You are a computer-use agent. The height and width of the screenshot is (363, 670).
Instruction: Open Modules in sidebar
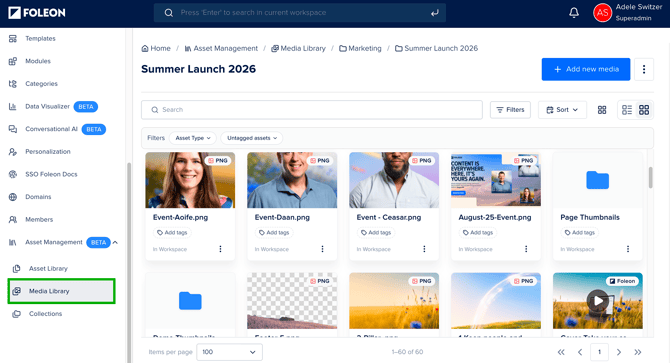pos(38,61)
